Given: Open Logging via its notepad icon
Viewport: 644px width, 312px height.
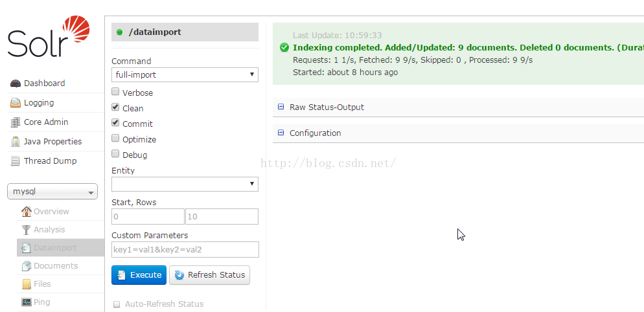Looking at the screenshot, I should [x=15, y=103].
